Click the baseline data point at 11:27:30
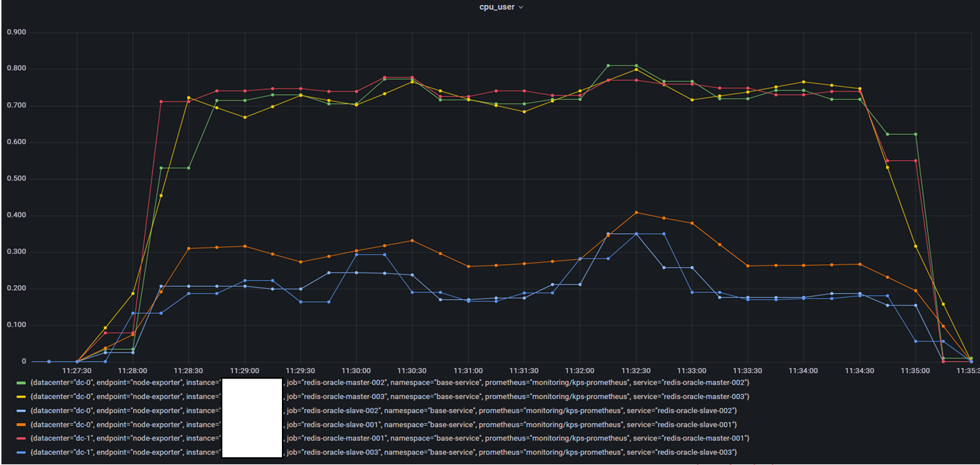 pos(77,361)
